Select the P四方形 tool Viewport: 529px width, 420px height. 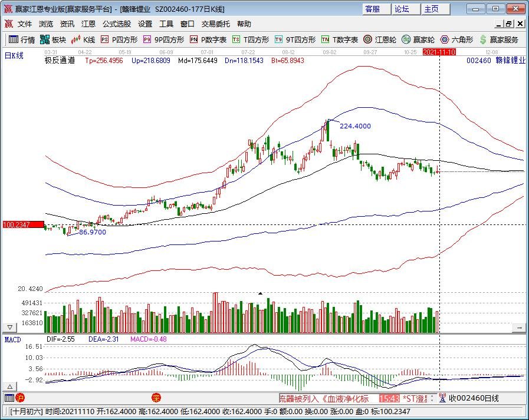119,40
